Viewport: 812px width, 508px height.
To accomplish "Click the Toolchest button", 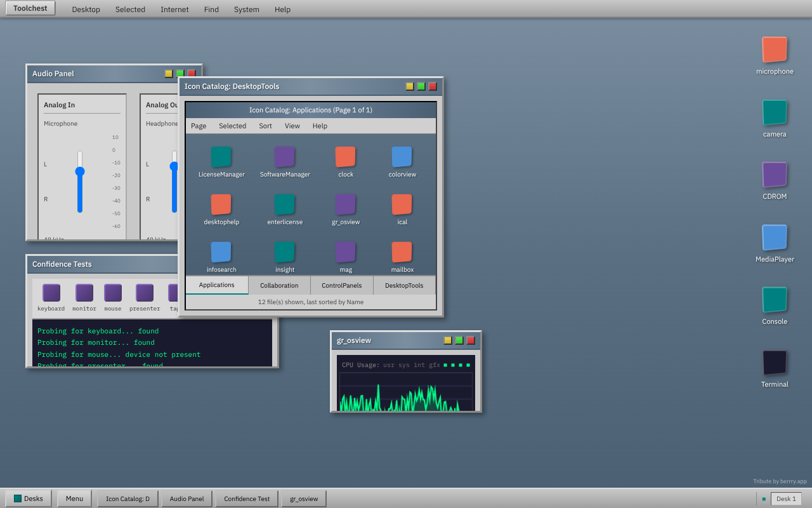I will point(29,8).
